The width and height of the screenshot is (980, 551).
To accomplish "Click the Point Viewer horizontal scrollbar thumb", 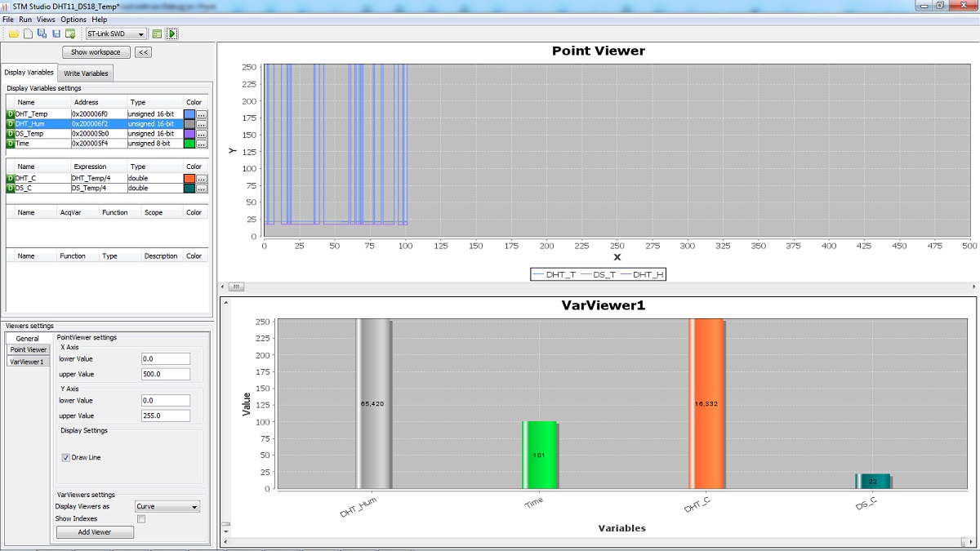I will 236,287.
